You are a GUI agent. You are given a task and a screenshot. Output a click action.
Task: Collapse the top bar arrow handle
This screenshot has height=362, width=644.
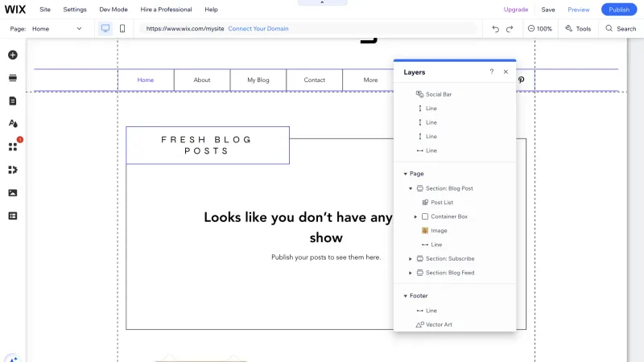[322, 2]
